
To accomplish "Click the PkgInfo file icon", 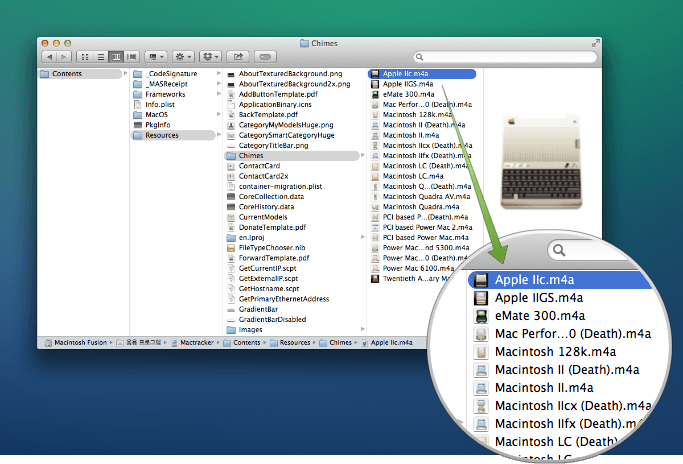I will [x=138, y=125].
